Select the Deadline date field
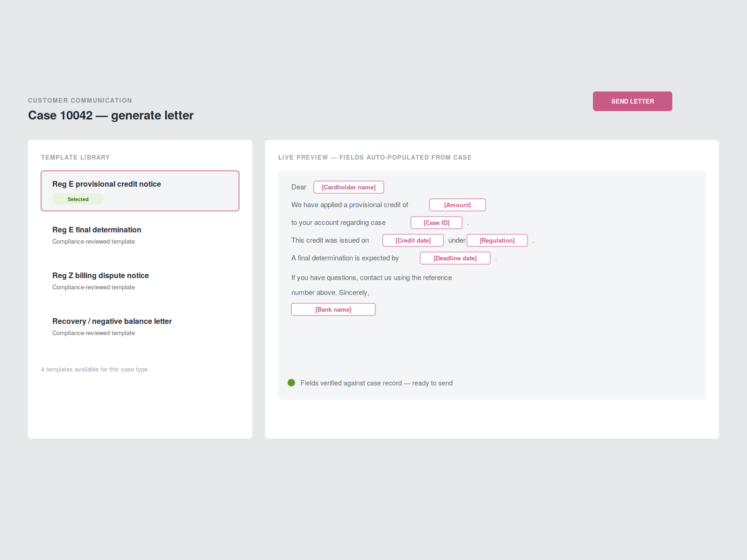 [x=455, y=258]
